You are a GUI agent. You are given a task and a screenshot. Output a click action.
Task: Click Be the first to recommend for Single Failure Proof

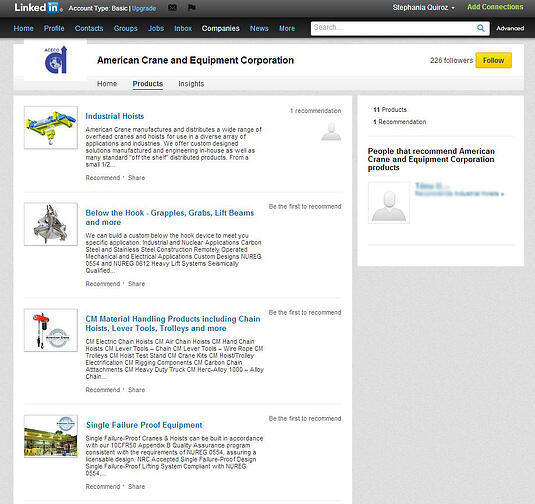305,419
